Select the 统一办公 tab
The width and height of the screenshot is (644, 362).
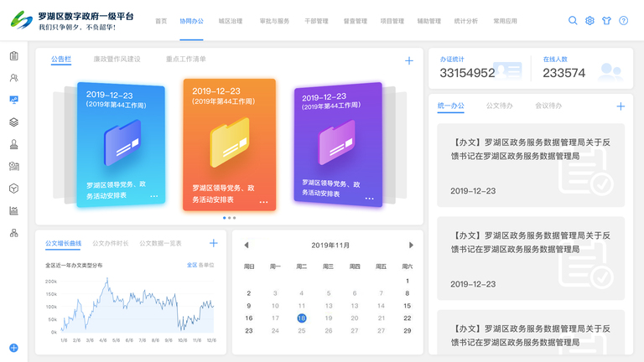pyautogui.click(x=450, y=106)
